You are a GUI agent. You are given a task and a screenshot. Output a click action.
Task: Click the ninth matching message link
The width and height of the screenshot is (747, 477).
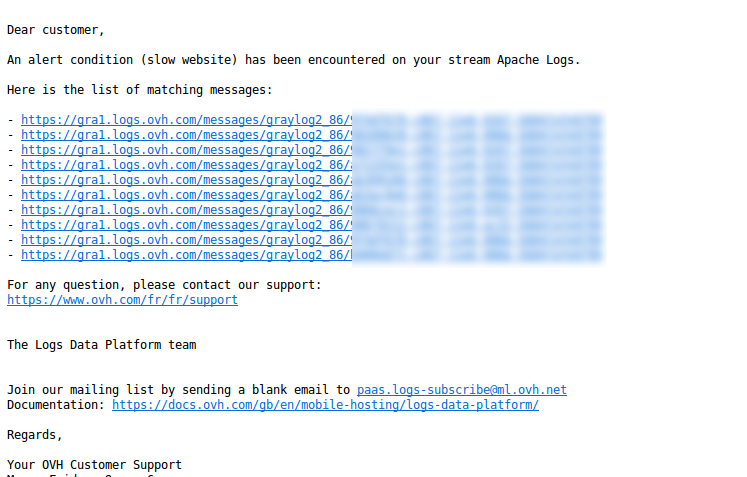(185, 240)
